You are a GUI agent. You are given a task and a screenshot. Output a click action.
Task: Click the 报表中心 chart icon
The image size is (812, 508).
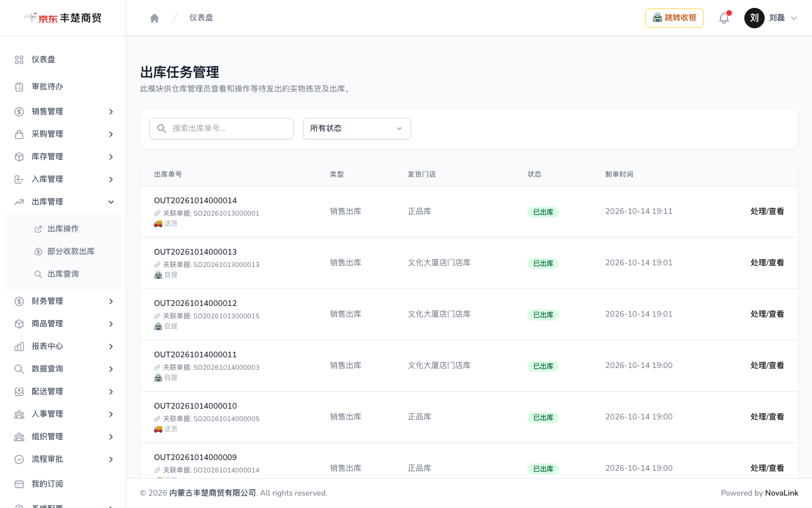pos(19,347)
